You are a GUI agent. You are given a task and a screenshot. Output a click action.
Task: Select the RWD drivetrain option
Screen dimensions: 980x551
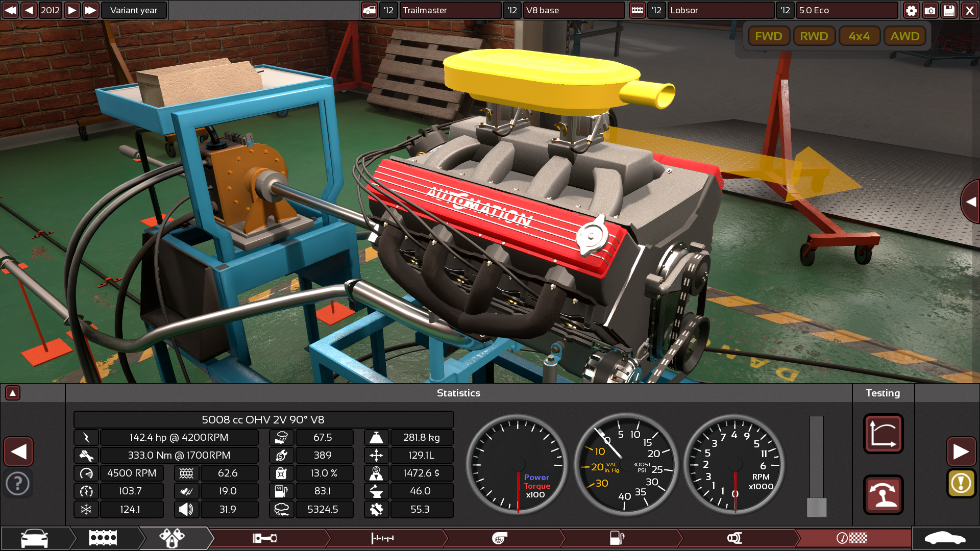point(814,36)
